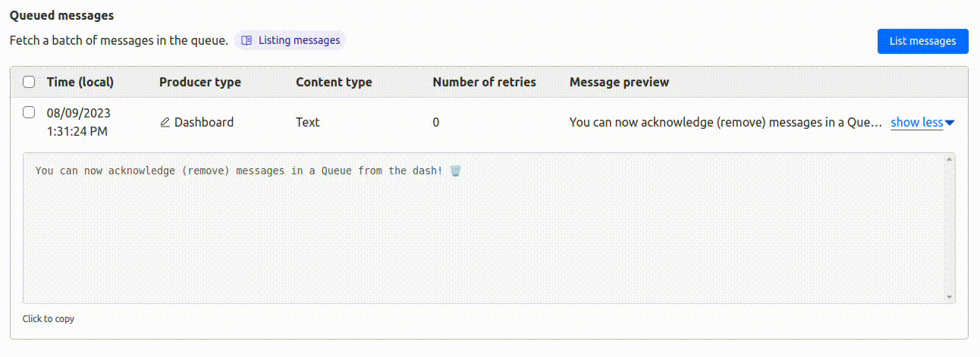Click the Number of retries column header
This screenshot has width=980, height=357.
[484, 82]
